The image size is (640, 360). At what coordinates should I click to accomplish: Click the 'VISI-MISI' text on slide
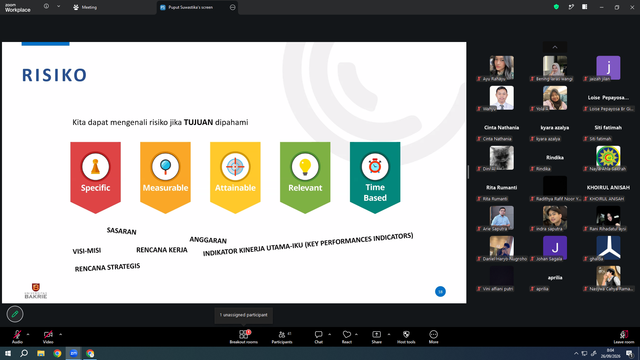pyautogui.click(x=87, y=251)
